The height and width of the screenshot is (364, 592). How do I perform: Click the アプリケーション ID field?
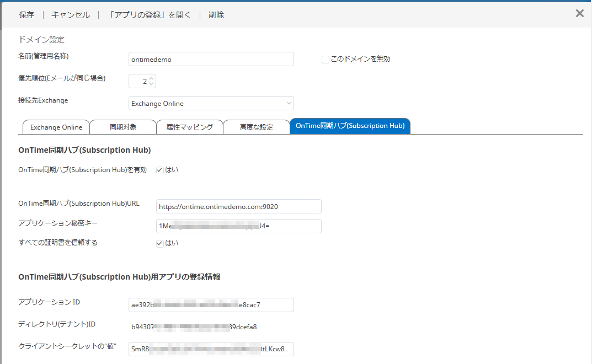coord(211,305)
